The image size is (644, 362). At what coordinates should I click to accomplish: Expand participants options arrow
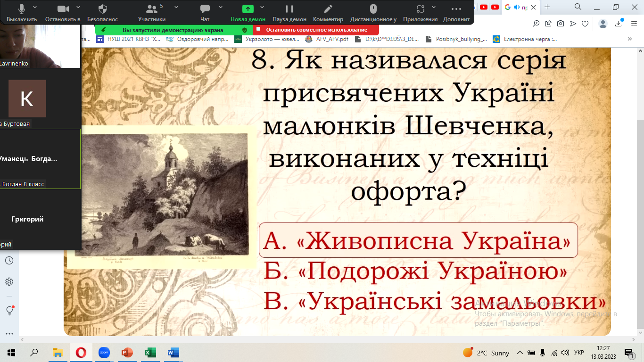176,8
